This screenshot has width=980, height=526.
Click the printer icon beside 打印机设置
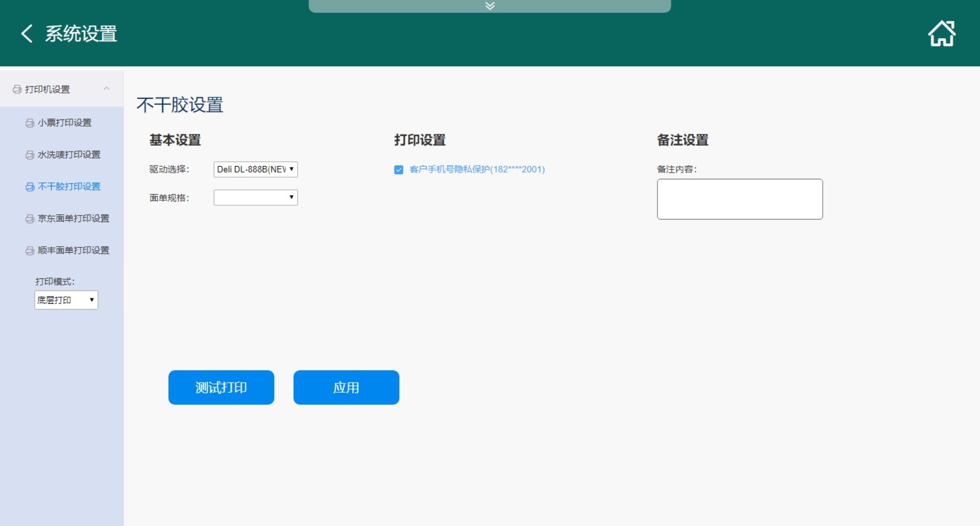[17, 89]
